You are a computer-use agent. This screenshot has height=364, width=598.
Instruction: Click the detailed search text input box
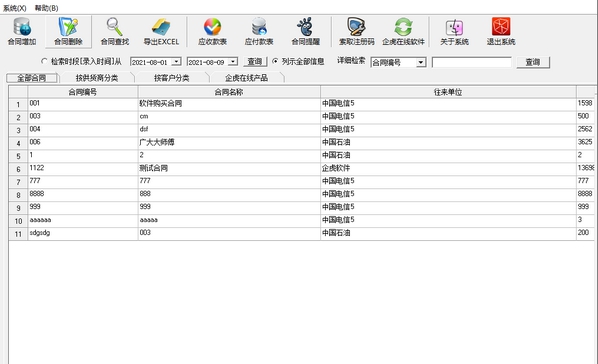tap(471, 62)
